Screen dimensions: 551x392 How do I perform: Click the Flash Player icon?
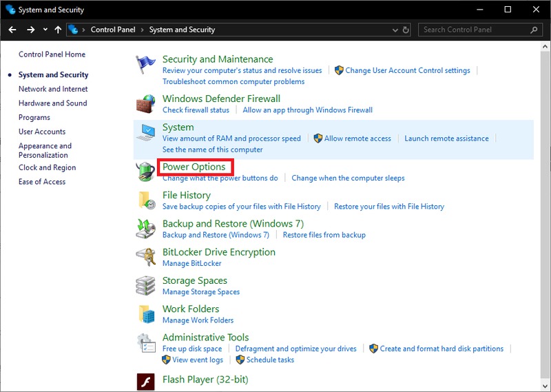(x=146, y=381)
